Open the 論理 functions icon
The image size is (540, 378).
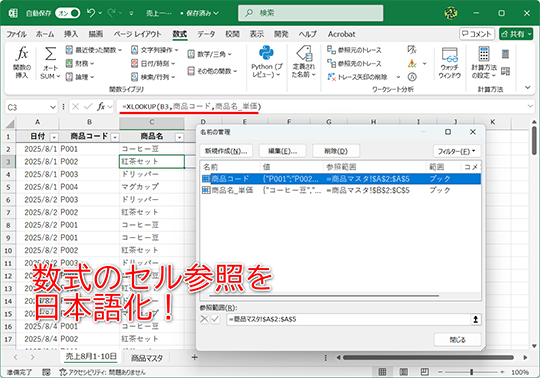click(69, 77)
